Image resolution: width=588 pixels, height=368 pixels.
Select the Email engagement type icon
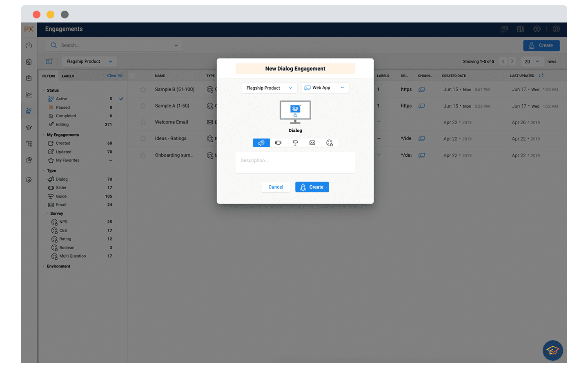click(312, 143)
